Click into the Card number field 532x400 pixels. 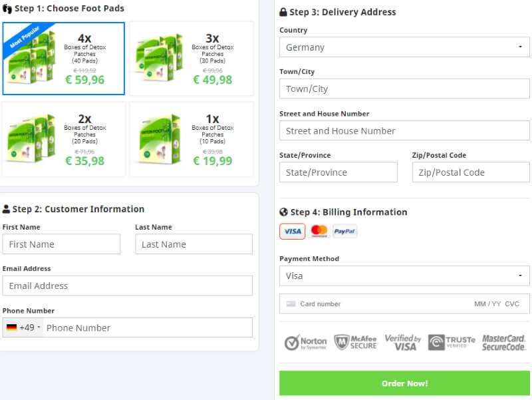[379, 303]
